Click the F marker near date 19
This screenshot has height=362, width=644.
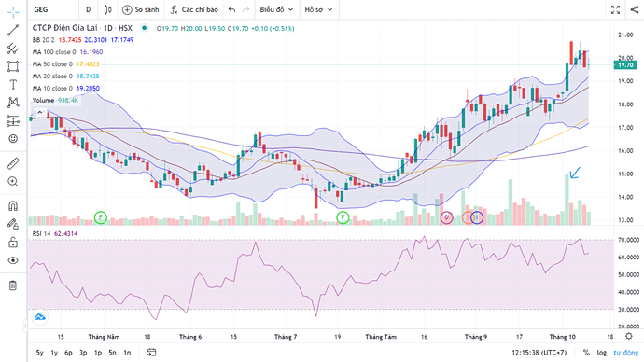[x=343, y=217]
